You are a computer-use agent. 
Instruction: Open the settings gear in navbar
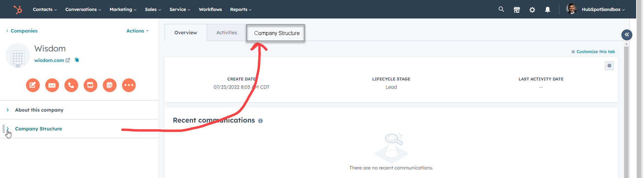(532, 10)
